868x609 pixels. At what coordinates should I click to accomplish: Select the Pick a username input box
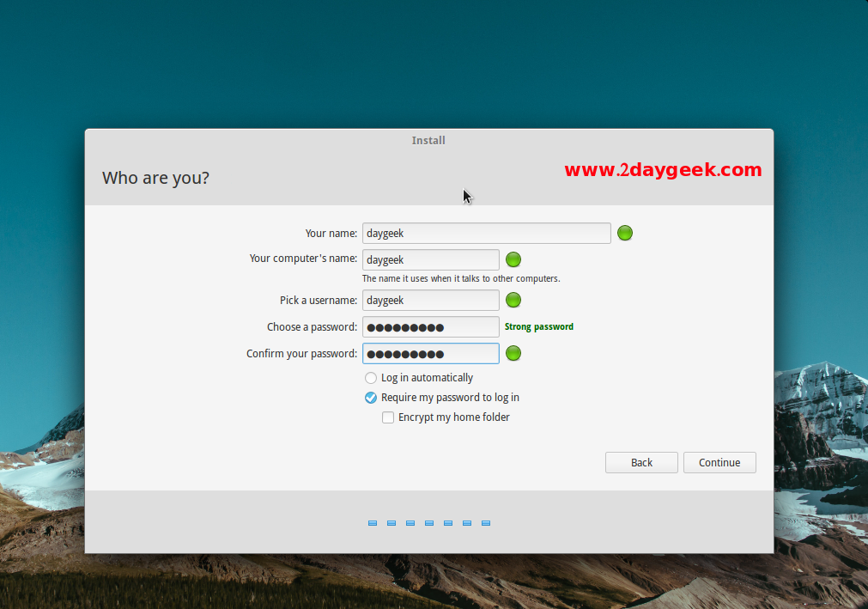430,300
